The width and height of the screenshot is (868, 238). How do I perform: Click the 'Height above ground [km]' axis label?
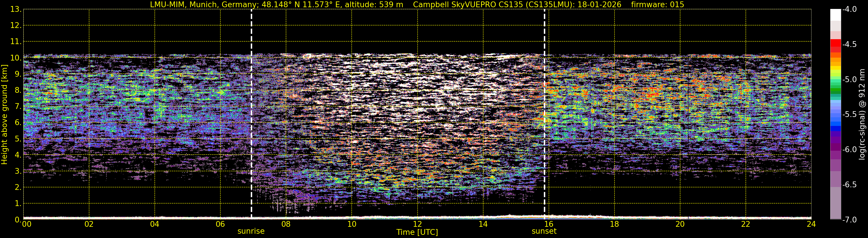click(x=4, y=115)
